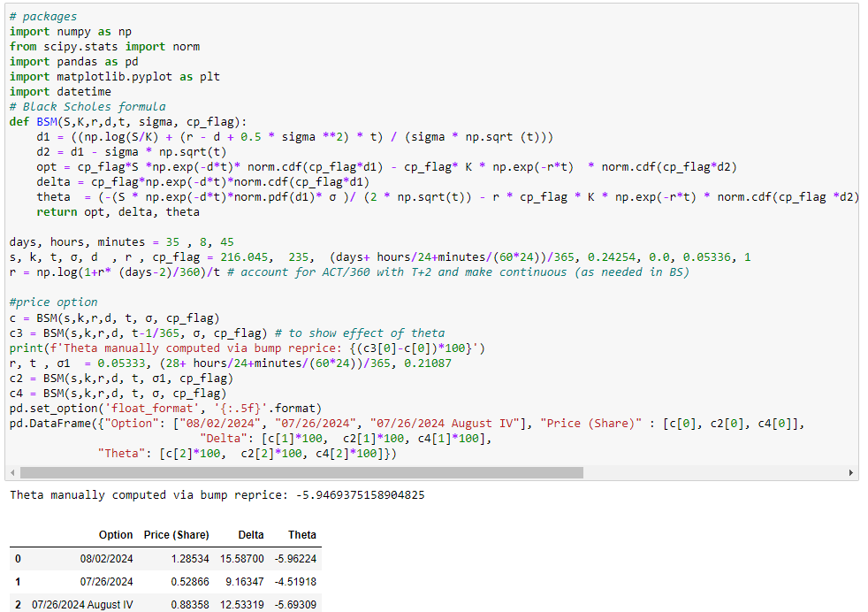The width and height of the screenshot is (868, 612).
Task: Select the 07/26/2024 cell in row 1
Action: tap(106, 582)
